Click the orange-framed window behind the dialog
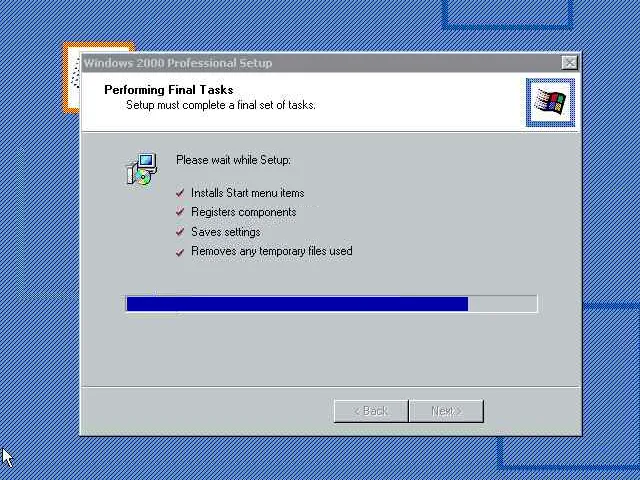The width and height of the screenshot is (640, 480). [x=72, y=78]
